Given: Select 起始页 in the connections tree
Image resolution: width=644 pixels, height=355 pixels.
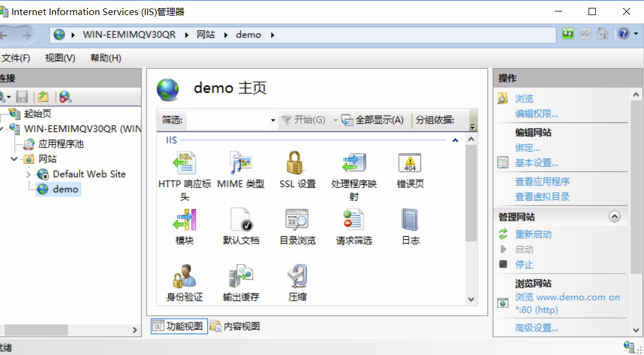Looking at the screenshot, I should (x=38, y=113).
